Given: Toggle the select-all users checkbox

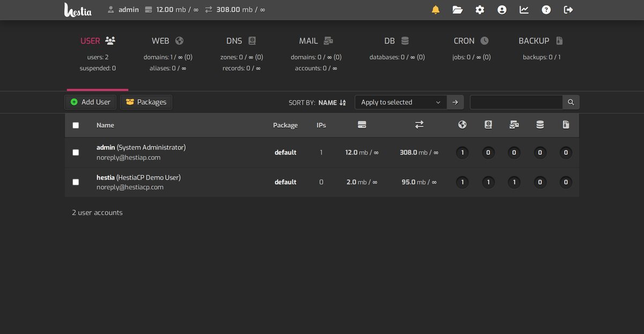Looking at the screenshot, I should (x=76, y=125).
